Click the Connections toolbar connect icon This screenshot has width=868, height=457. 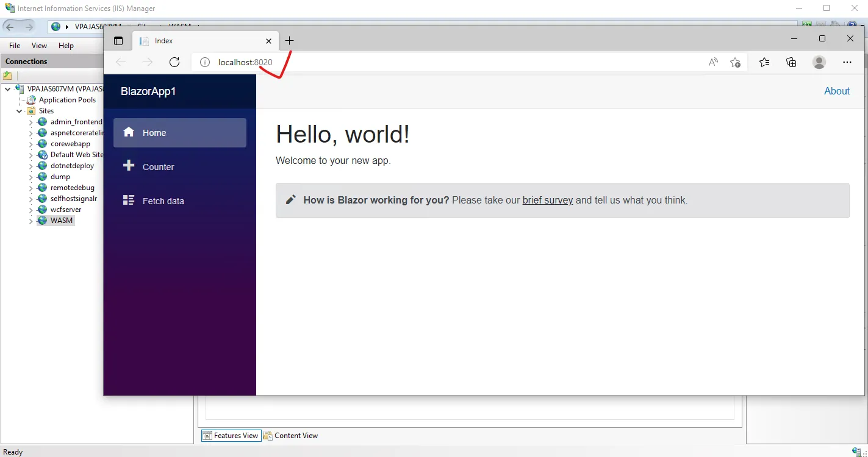pos(7,76)
